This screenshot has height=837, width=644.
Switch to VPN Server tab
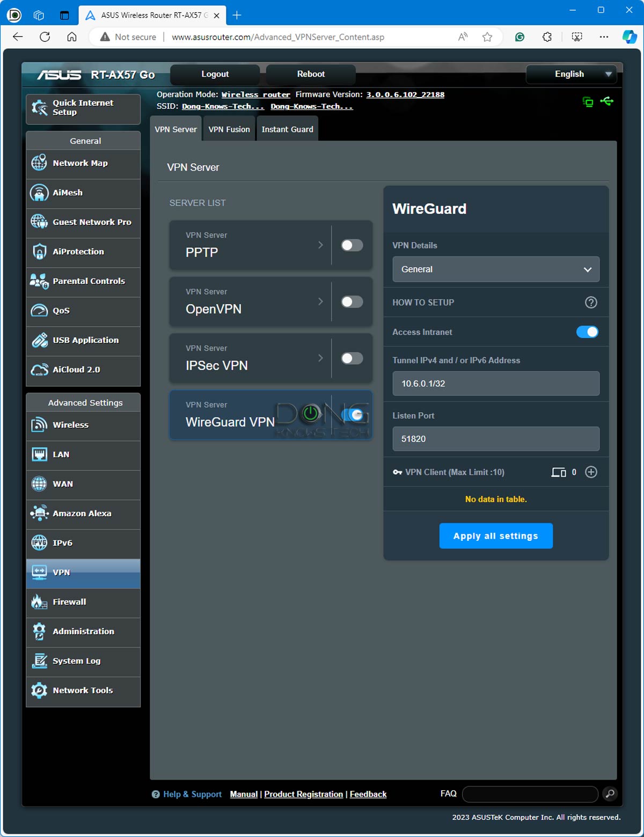(176, 129)
